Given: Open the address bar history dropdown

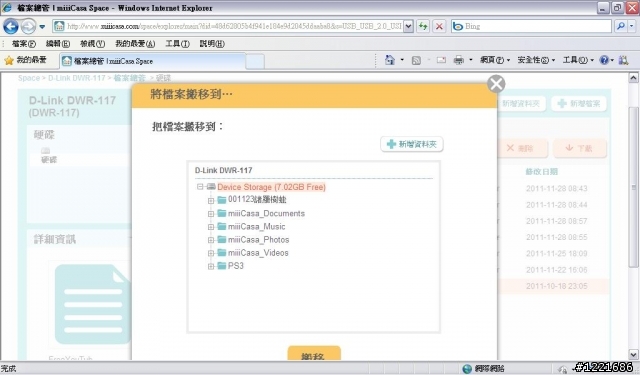Looking at the screenshot, I should coord(408,27).
